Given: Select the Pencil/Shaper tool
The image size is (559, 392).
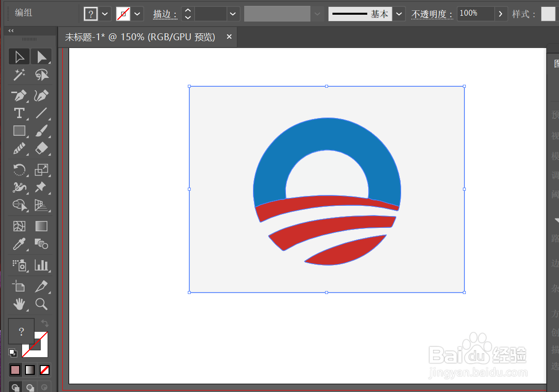Looking at the screenshot, I should [19, 148].
